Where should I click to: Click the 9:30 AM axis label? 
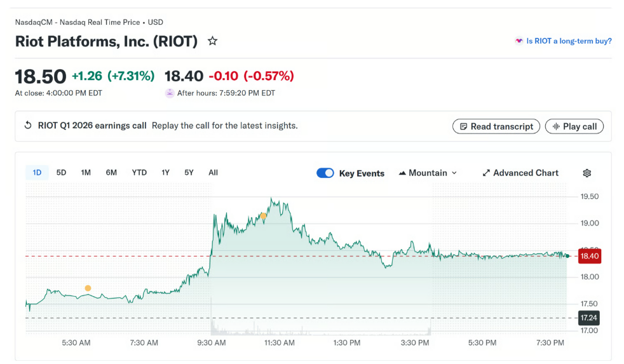(x=212, y=343)
